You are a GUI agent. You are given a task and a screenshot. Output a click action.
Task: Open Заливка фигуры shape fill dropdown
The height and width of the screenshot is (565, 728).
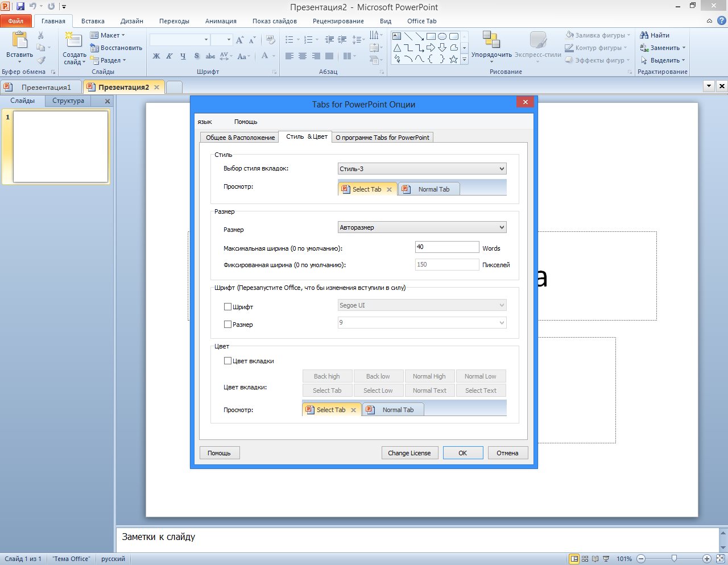click(598, 35)
